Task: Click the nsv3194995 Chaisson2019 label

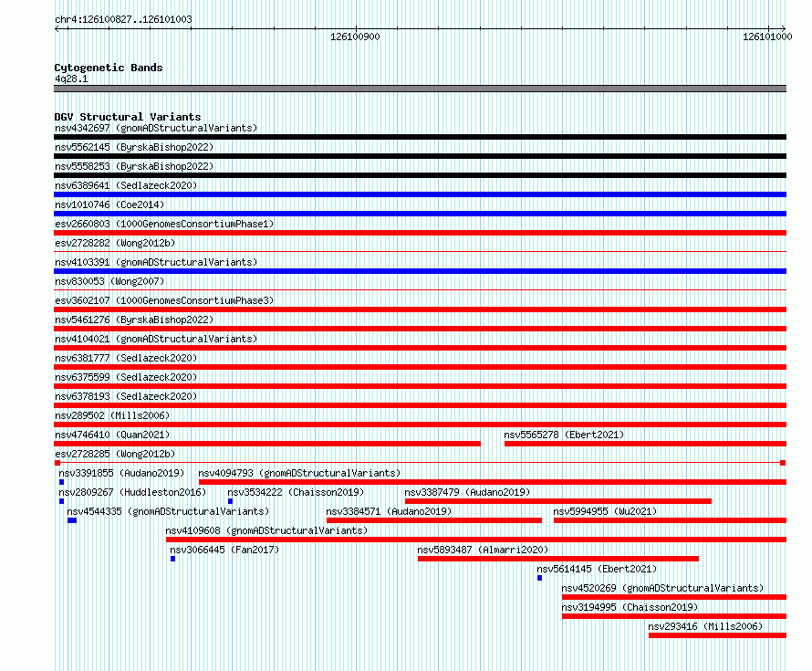Action: [630, 607]
